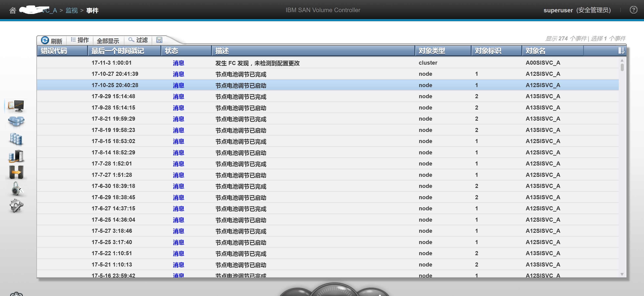Select the event dated 17-9-28 15:14:15
This screenshot has height=296, width=644.
(327, 108)
